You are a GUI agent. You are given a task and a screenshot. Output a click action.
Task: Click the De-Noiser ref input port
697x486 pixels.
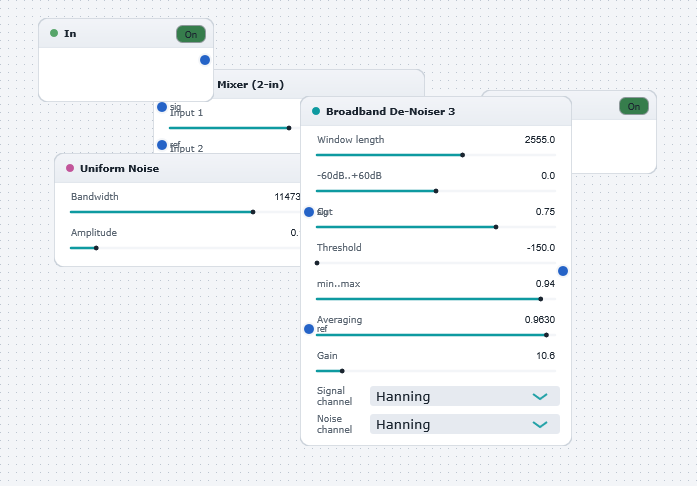(x=309, y=329)
